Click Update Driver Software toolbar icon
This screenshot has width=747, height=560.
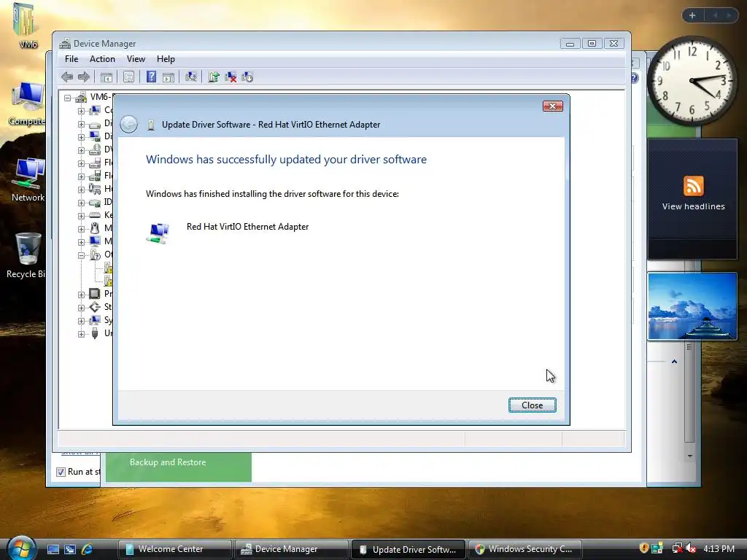(x=214, y=77)
